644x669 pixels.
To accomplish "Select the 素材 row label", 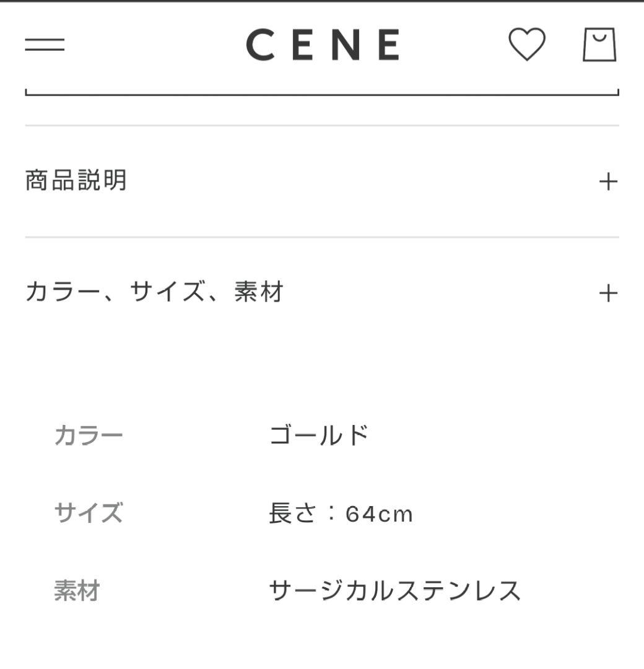I will coord(77,591).
